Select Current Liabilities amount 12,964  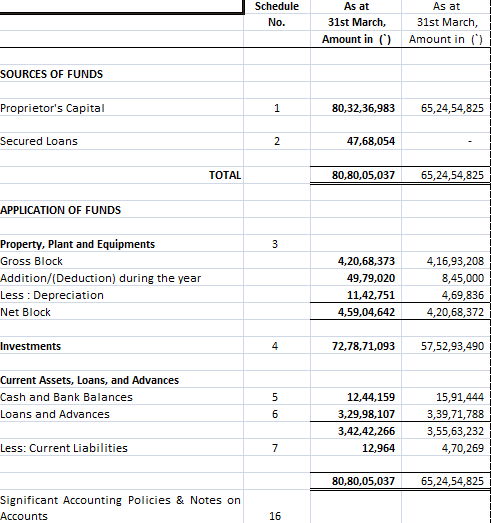coord(356,448)
